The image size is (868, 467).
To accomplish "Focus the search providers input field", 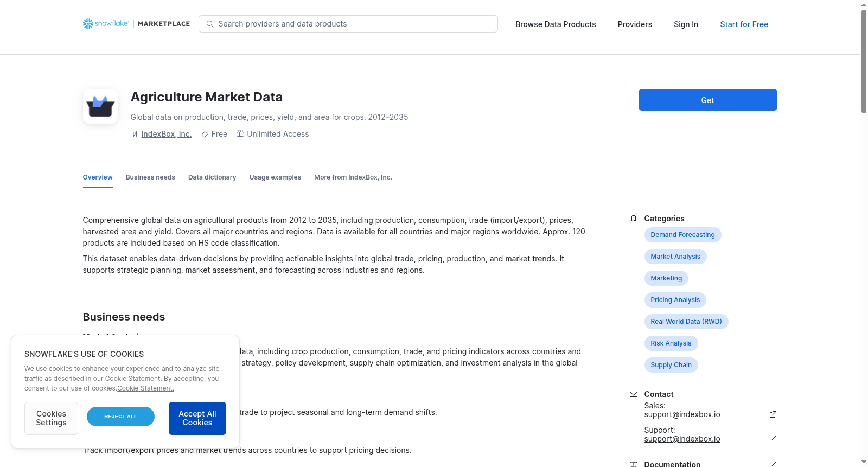I will click(348, 24).
